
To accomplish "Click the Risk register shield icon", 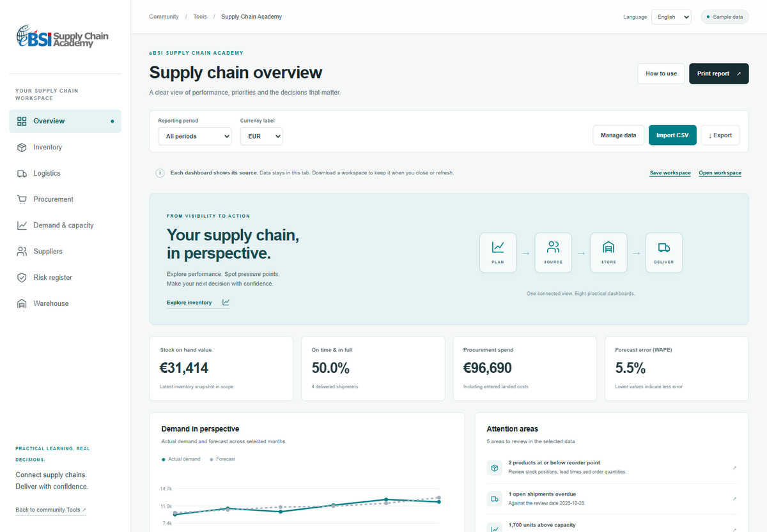I will coord(22,278).
